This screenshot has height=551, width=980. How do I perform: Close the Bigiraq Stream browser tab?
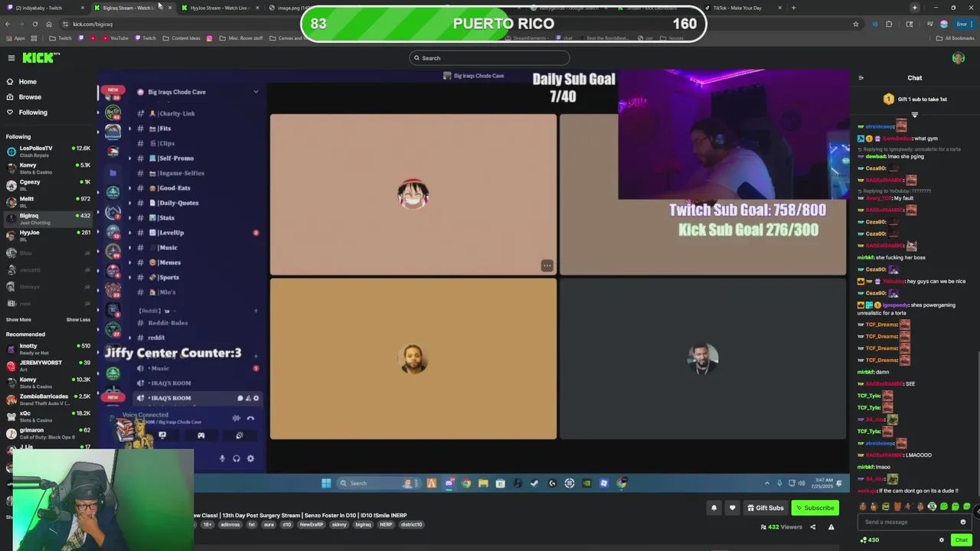[169, 8]
